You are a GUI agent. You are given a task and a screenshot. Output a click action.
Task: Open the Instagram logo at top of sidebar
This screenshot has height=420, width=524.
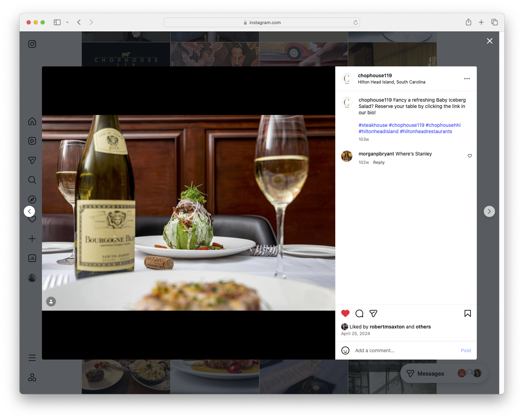tap(32, 44)
